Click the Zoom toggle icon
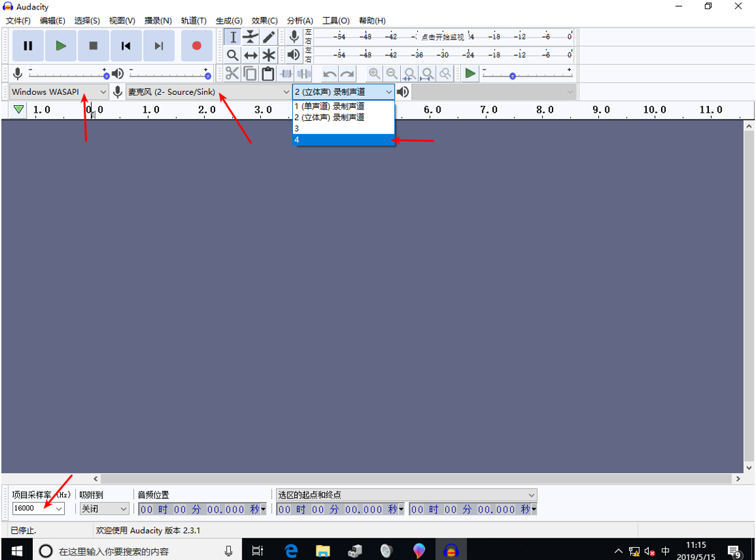This screenshot has height=560, width=756. (445, 74)
